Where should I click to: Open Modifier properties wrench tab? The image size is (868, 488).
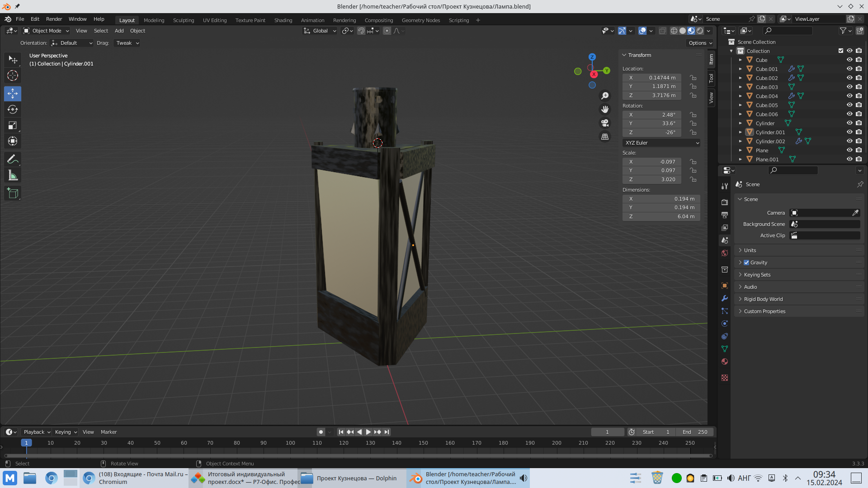725,298
